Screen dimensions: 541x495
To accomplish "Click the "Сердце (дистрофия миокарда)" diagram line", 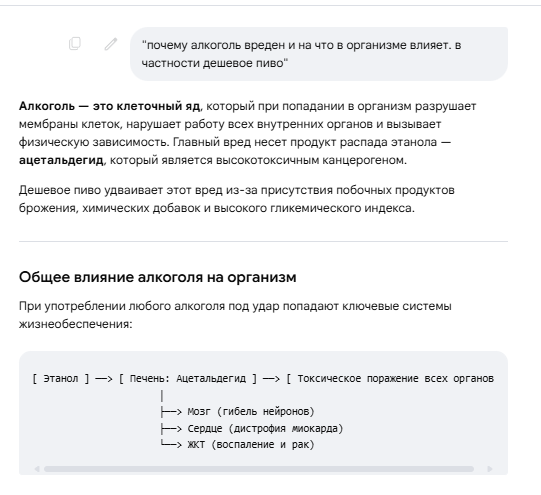I will [x=252, y=428].
